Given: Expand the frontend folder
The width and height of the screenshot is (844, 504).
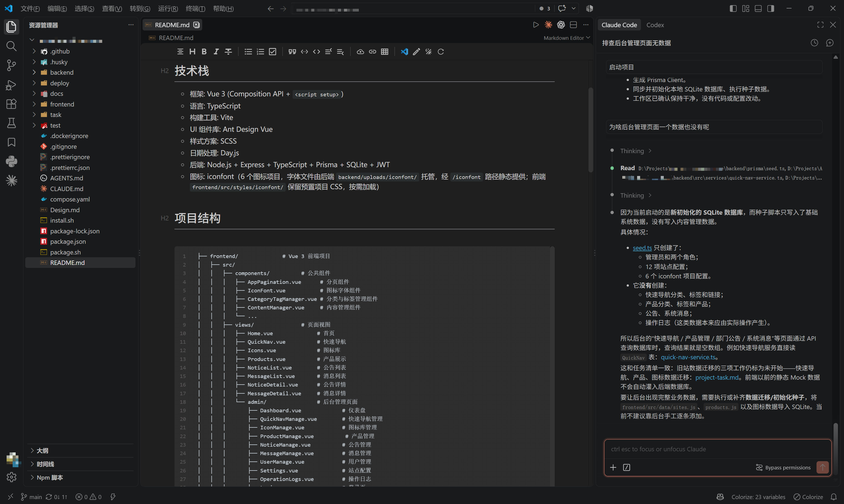Looking at the screenshot, I should 80,104.
